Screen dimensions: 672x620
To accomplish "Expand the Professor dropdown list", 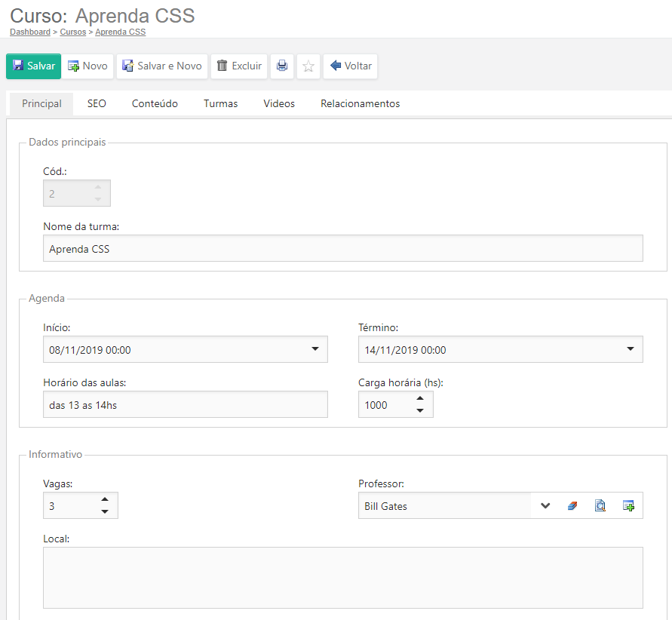I will 545,506.
